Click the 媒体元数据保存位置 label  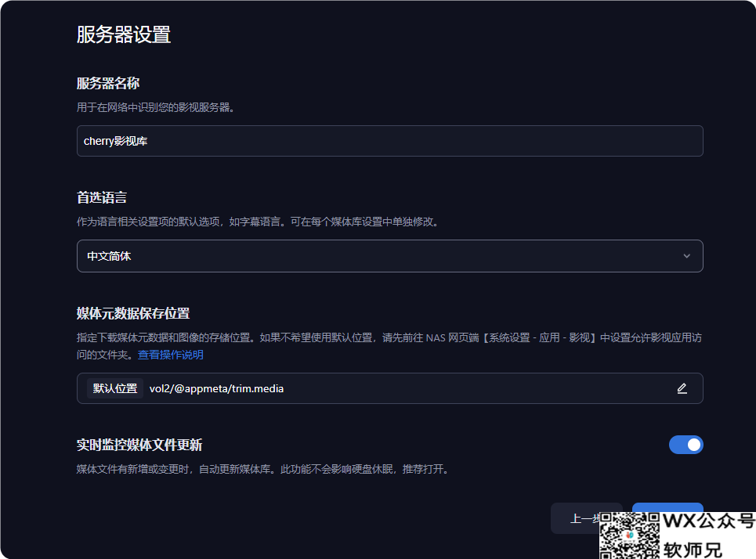click(x=133, y=313)
